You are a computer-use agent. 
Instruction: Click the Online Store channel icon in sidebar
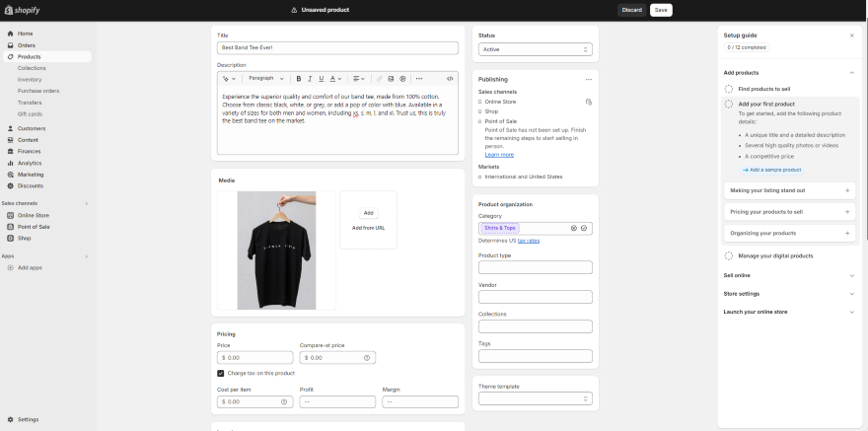10,215
